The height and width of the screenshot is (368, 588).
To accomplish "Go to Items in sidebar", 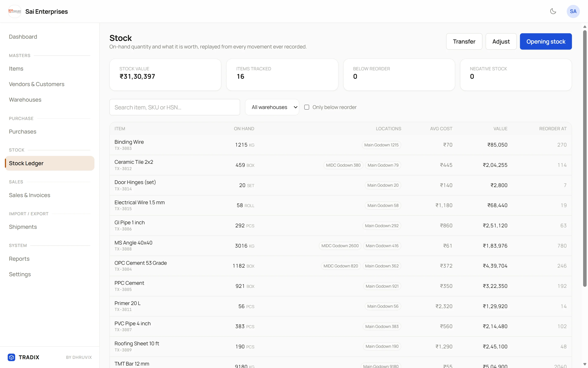I will point(16,69).
